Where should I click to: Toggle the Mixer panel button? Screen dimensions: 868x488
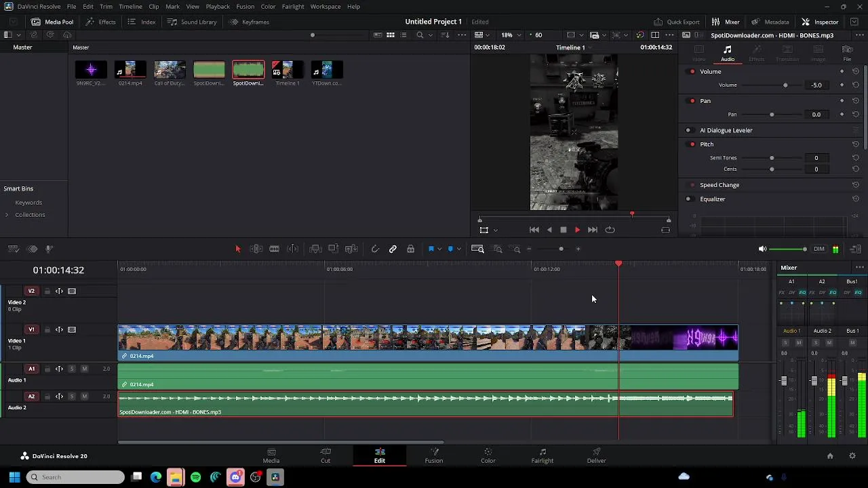726,22
